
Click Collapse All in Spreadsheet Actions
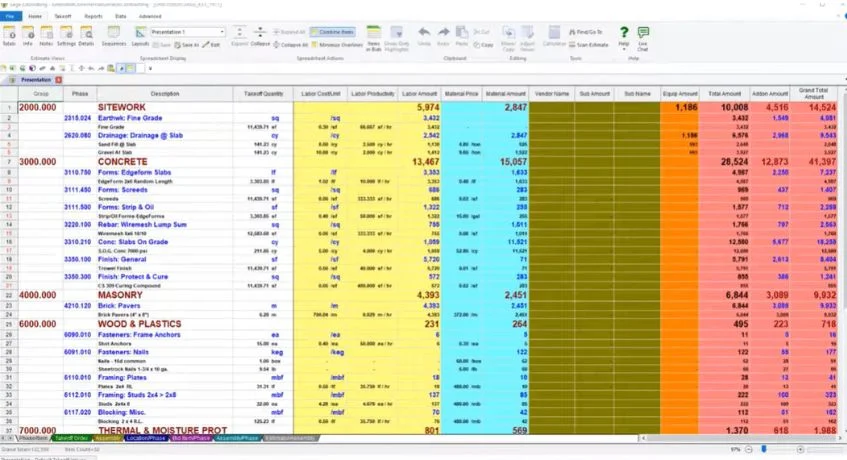(291, 45)
